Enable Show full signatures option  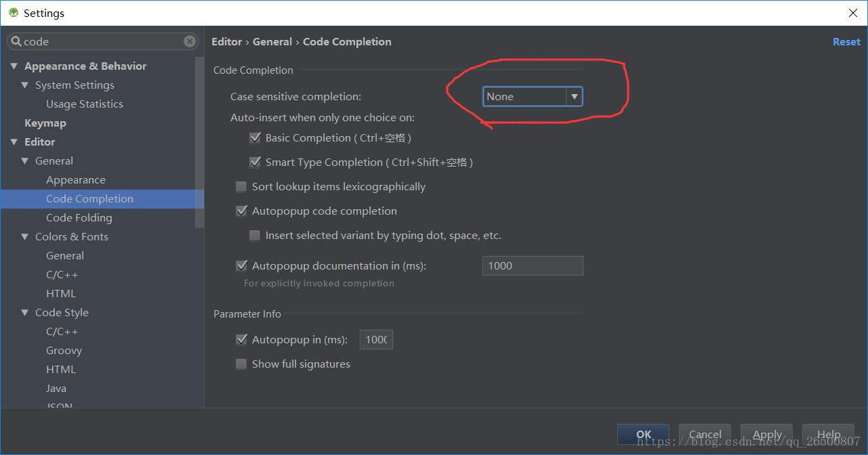(241, 364)
